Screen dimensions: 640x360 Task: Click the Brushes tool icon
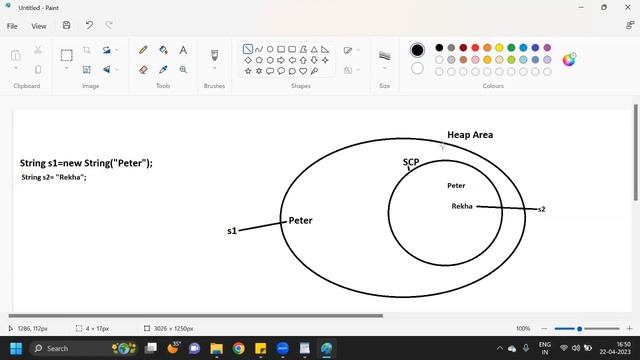click(x=214, y=55)
